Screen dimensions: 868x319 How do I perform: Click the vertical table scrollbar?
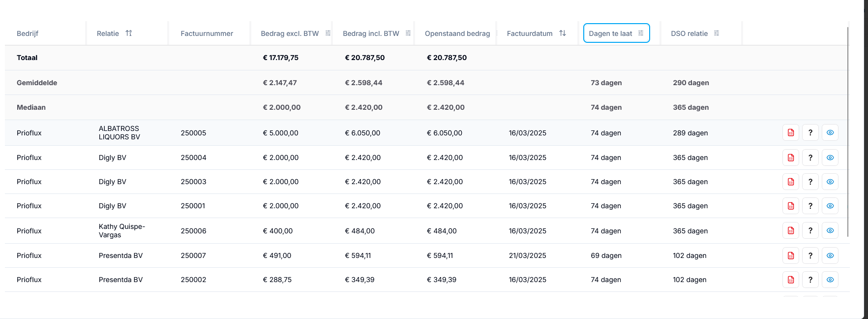(848, 132)
